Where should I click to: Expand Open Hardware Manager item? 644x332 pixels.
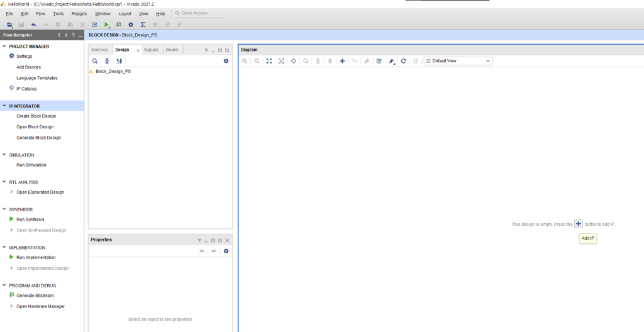pos(11,306)
